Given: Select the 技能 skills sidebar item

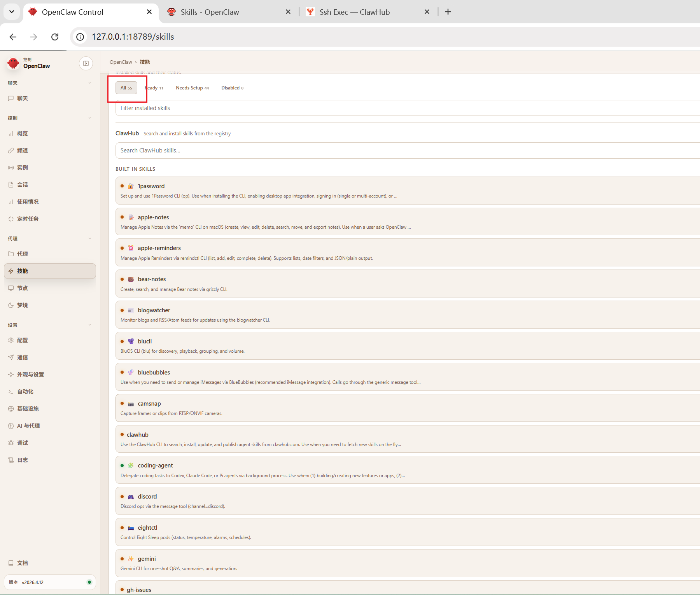Looking at the screenshot, I should (x=50, y=271).
